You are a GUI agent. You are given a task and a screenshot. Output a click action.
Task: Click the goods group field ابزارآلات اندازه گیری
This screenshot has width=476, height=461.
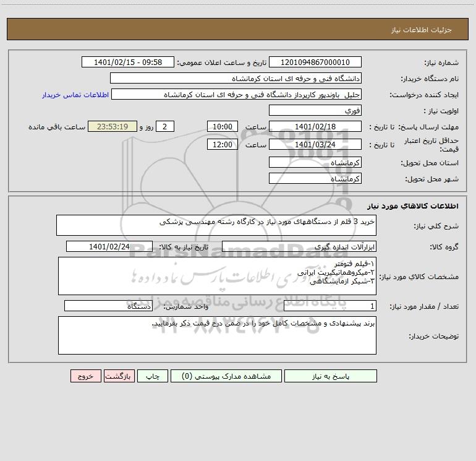pyautogui.click(x=299, y=246)
